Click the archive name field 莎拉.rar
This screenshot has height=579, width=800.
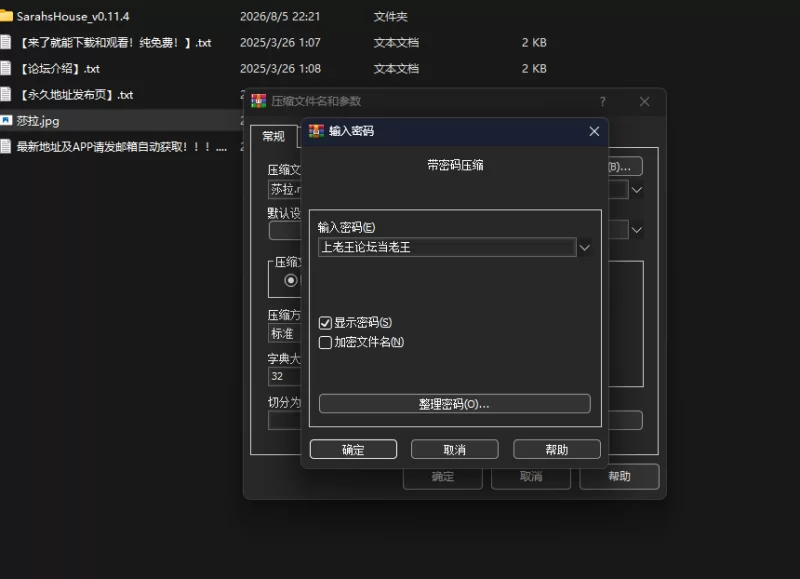coord(285,190)
